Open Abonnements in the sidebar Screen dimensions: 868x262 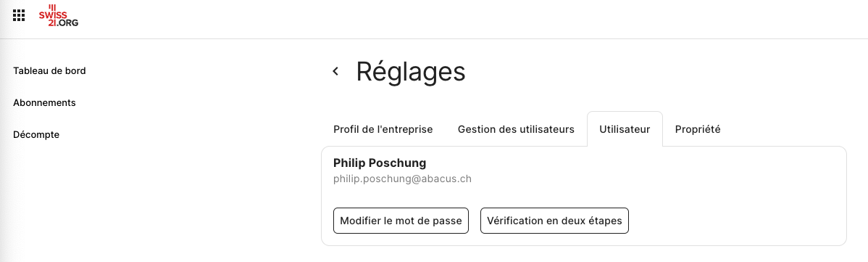pyautogui.click(x=44, y=102)
